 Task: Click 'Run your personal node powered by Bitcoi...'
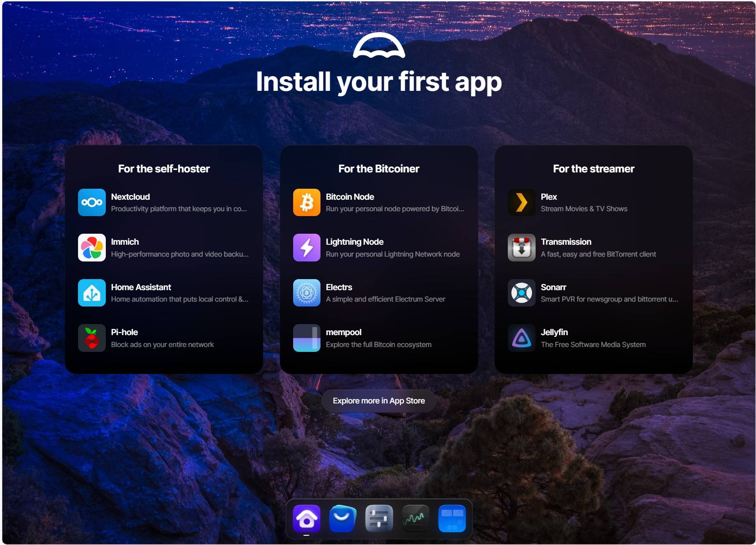coord(395,209)
